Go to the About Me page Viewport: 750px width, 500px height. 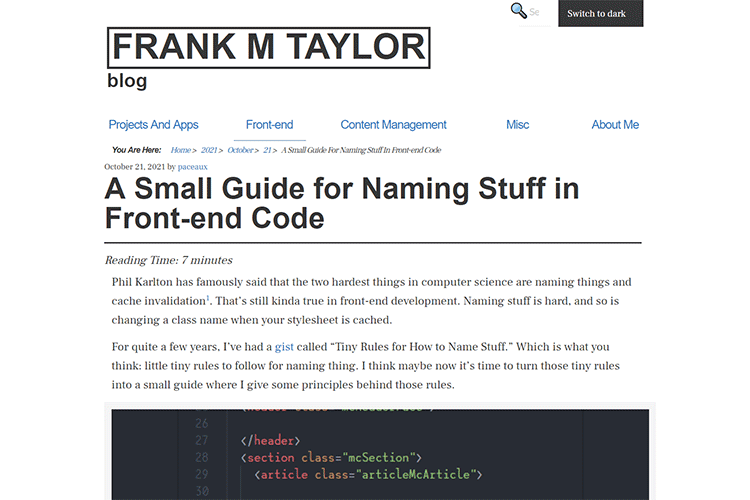click(614, 125)
